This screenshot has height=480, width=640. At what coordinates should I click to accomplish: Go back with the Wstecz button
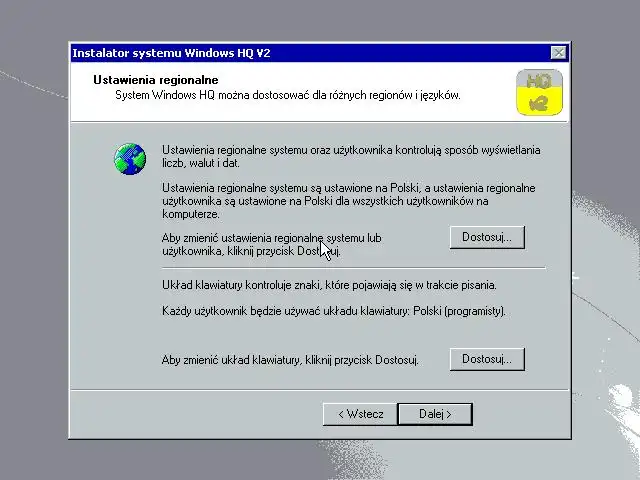[360, 414]
